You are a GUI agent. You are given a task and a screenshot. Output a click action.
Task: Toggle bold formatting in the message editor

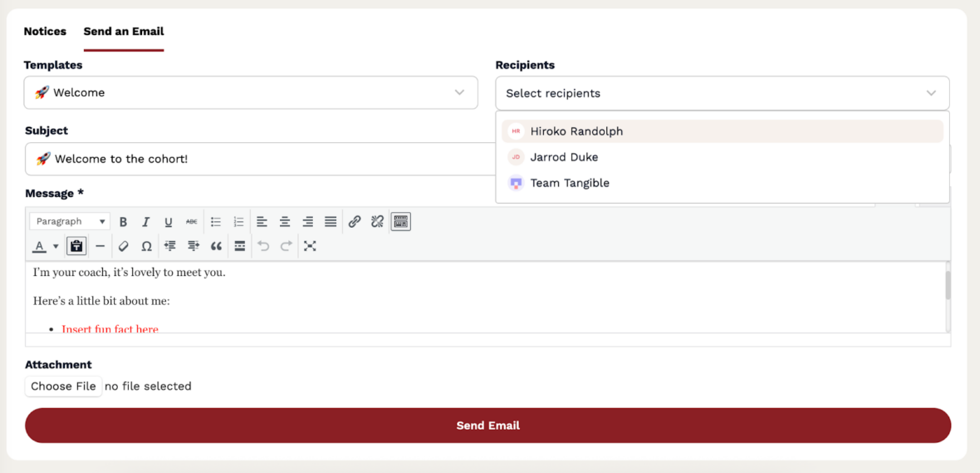[123, 222]
